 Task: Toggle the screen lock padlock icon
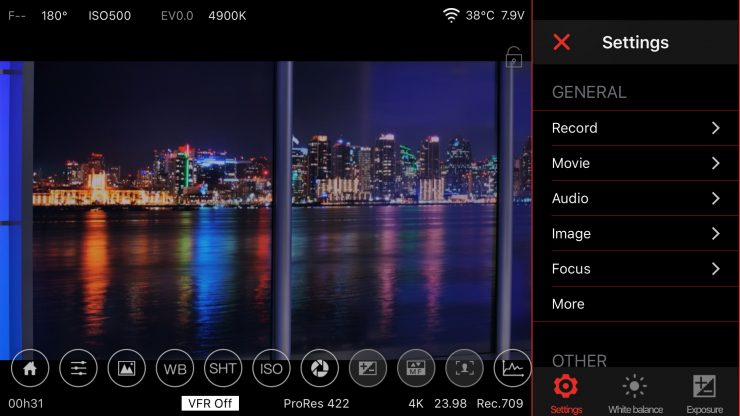[x=513, y=57]
